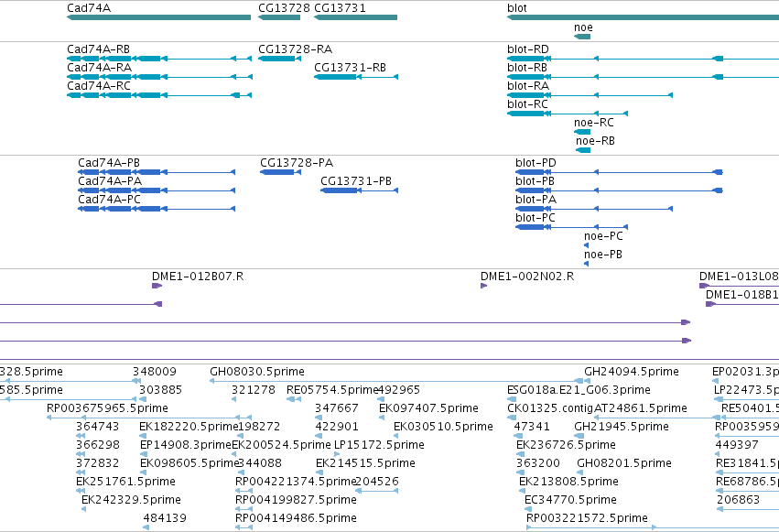Click the 303885 EST label
779x532 pixels.
point(160,390)
